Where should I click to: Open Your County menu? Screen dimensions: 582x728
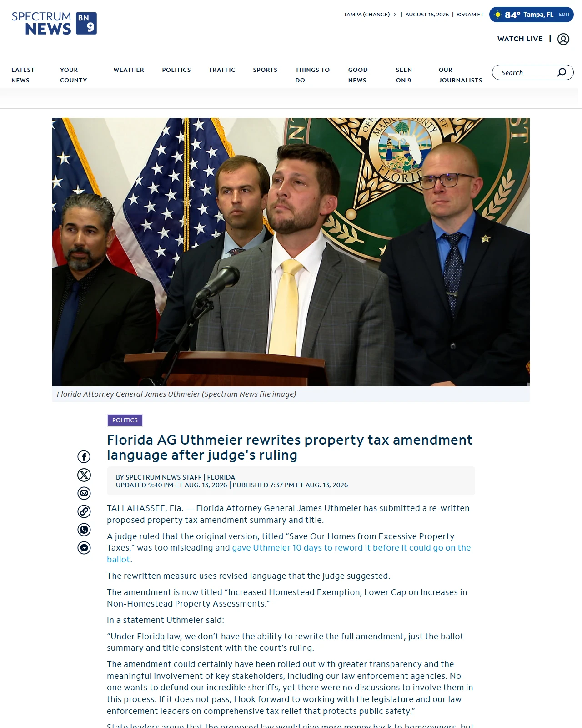(x=73, y=75)
